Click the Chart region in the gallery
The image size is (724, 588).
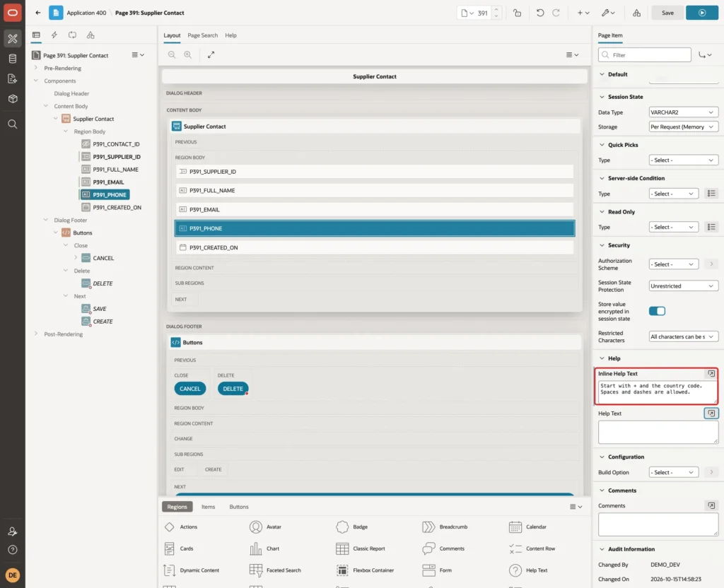pyautogui.click(x=264, y=548)
